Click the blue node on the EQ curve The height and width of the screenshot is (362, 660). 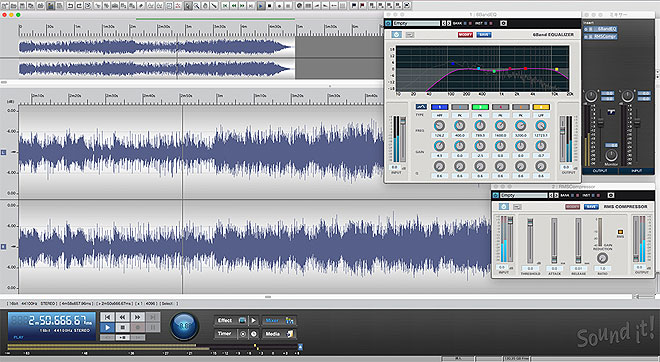click(x=453, y=64)
